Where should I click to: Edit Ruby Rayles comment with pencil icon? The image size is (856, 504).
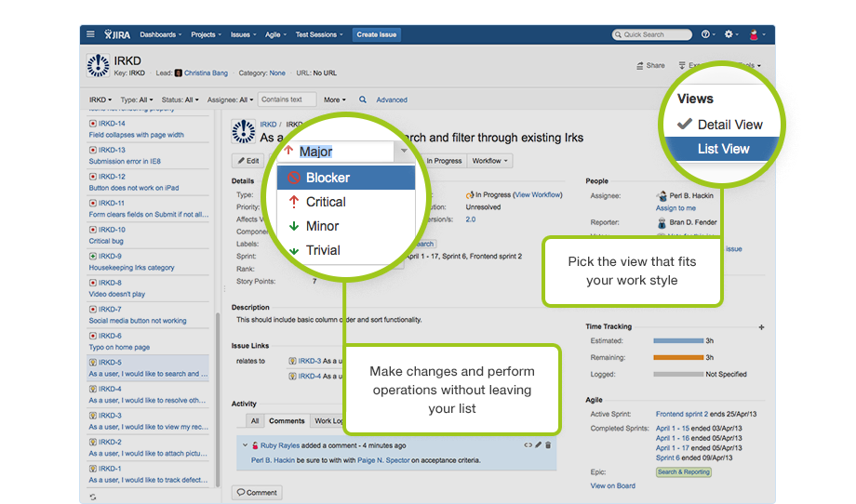pos(539,444)
